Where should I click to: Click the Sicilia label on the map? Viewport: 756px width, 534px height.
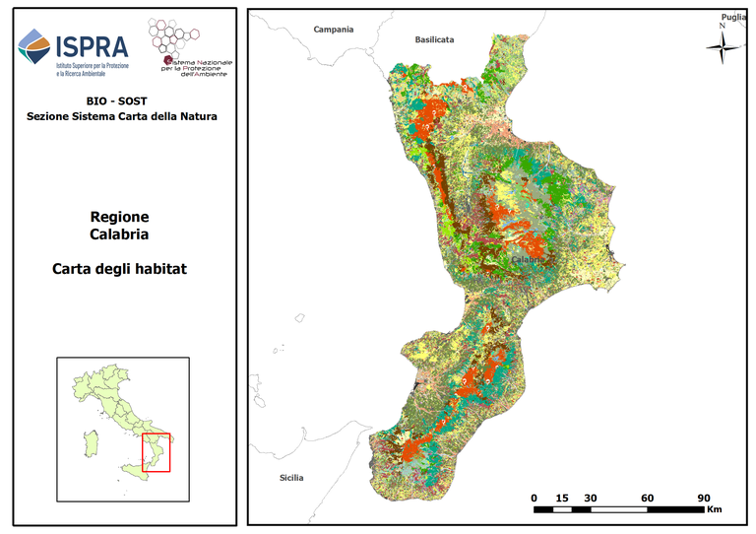pos(290,478)
